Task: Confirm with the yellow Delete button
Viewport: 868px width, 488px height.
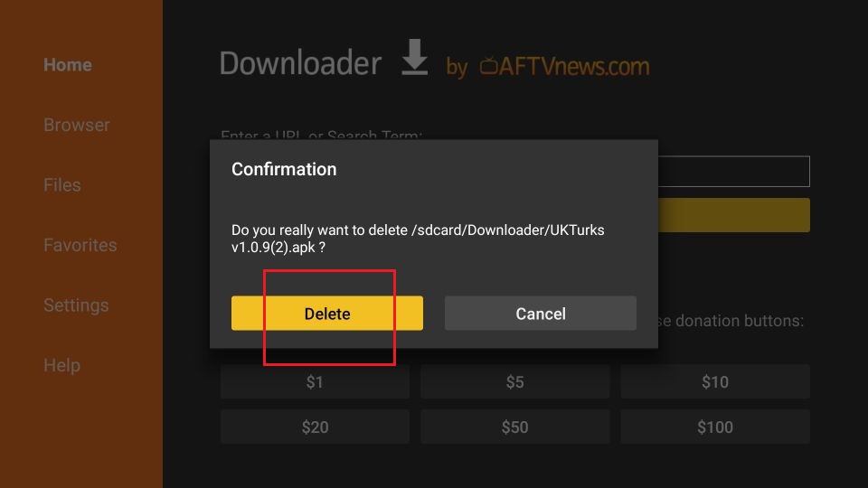Action: [x=326, y=314]
